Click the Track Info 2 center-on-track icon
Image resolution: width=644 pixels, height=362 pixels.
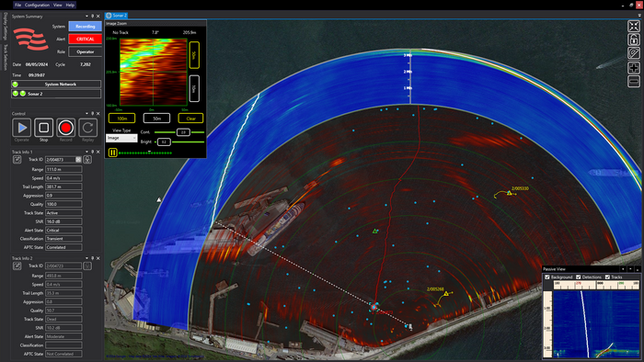pyautogui.click(x=87, y=266)
